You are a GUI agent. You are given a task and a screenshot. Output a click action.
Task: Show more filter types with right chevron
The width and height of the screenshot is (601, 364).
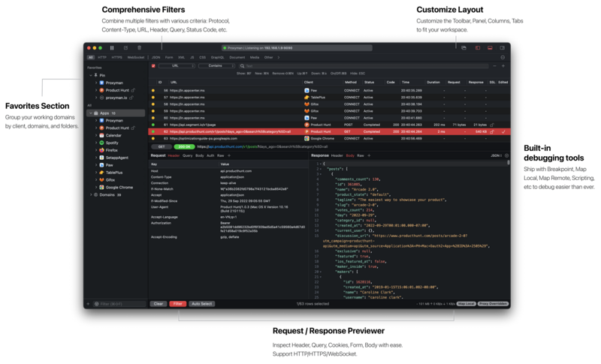tap(279, 57)
